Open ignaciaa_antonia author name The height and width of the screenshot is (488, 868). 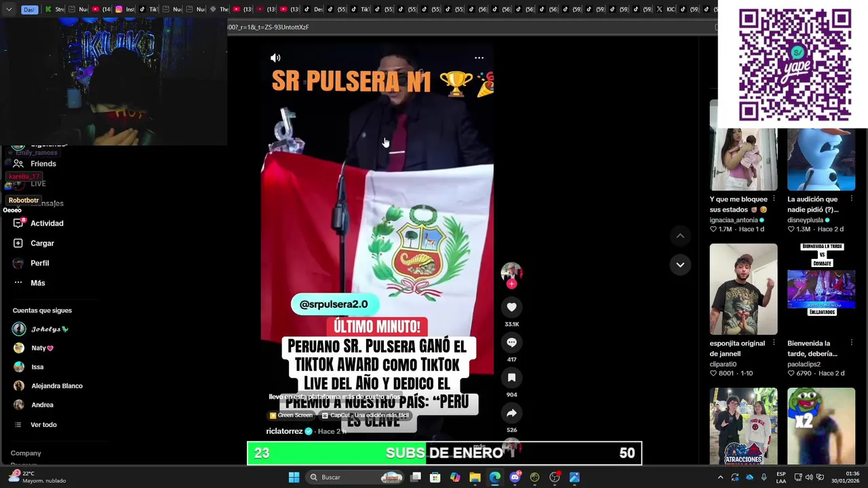pyautogui.click(x=734, y=220)
